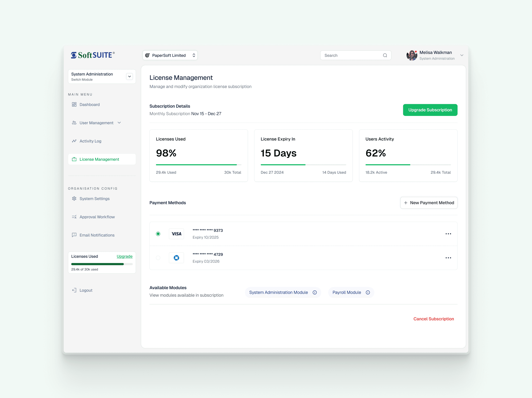The height and width of the screenshot is (398, 532).
Task: Click the Chase bank card logo
Action: pos(176,258)
